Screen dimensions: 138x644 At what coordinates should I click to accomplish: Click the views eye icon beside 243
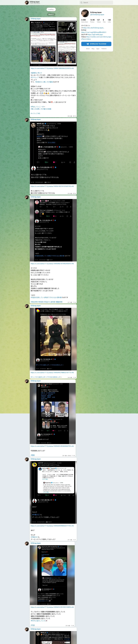[x=69, y=626]
